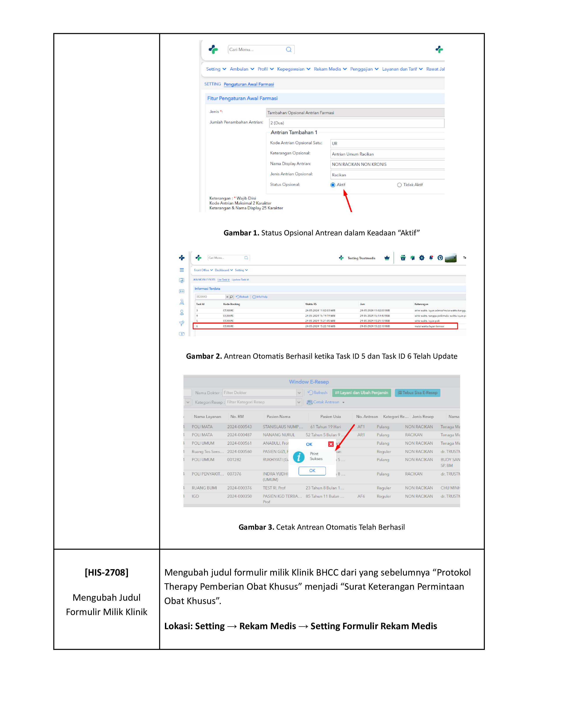563x728 pixels.
Task: Open the ID card icon in the left sidebar
Action: pos(181,291)
